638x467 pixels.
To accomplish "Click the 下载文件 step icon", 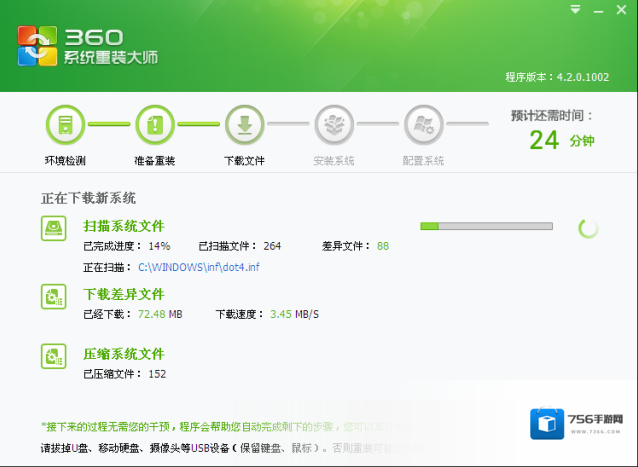I will pyautogui.click(x=244, y=125).
